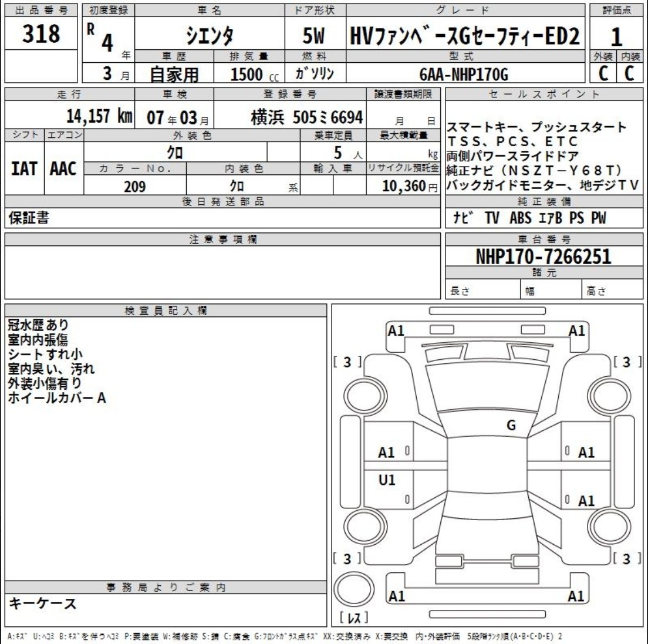Screen dimensions: 648x644
Task: Select the 譲渡書類期限 header
Action: point(403,94)
